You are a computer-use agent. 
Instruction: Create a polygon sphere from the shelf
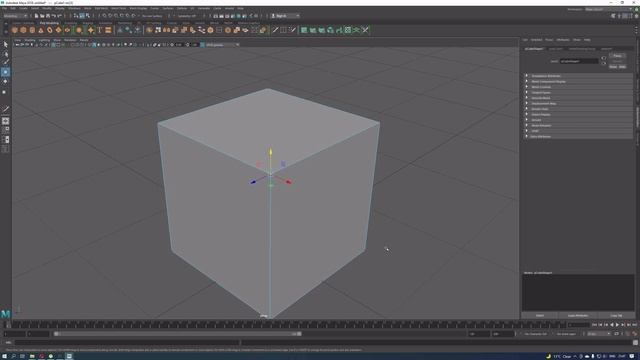coord(15,30)
